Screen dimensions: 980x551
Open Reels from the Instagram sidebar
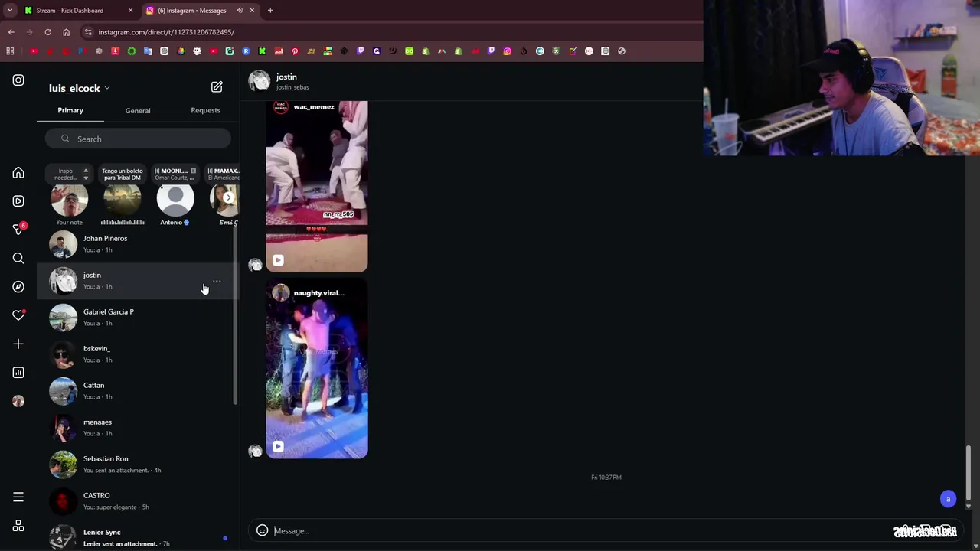18,201
